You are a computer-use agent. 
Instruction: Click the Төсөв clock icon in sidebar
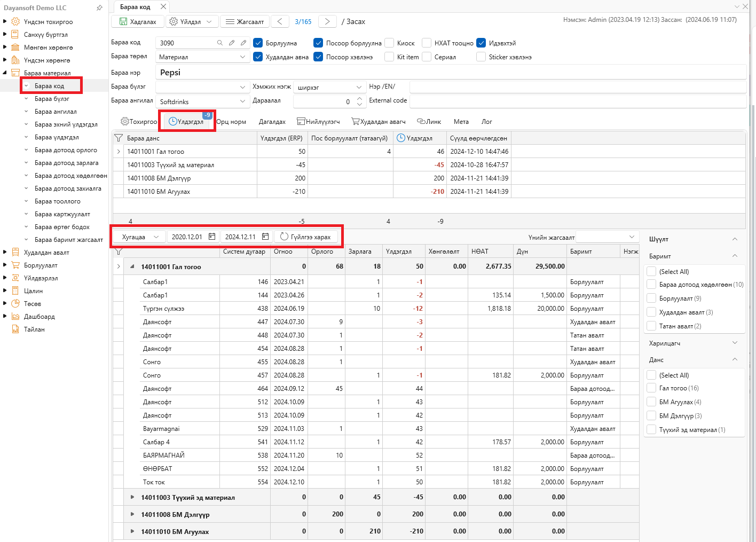[x=15, y=304]
